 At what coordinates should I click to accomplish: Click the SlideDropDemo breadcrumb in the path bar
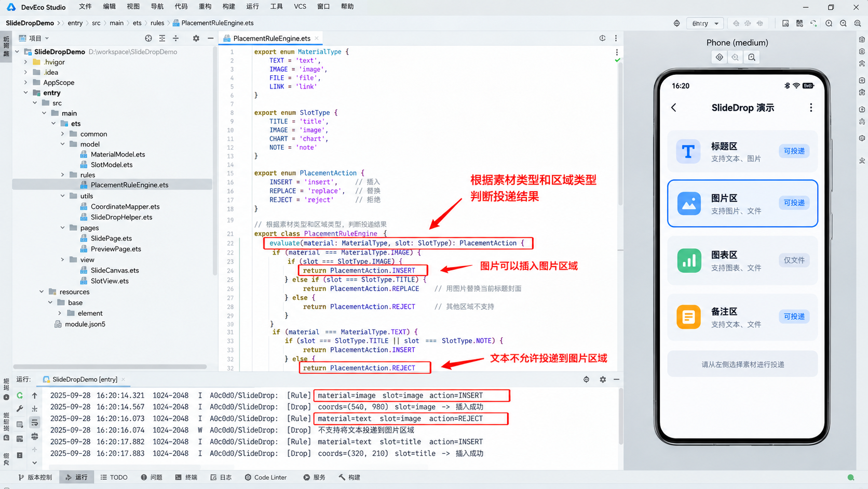tap(30, 23)
